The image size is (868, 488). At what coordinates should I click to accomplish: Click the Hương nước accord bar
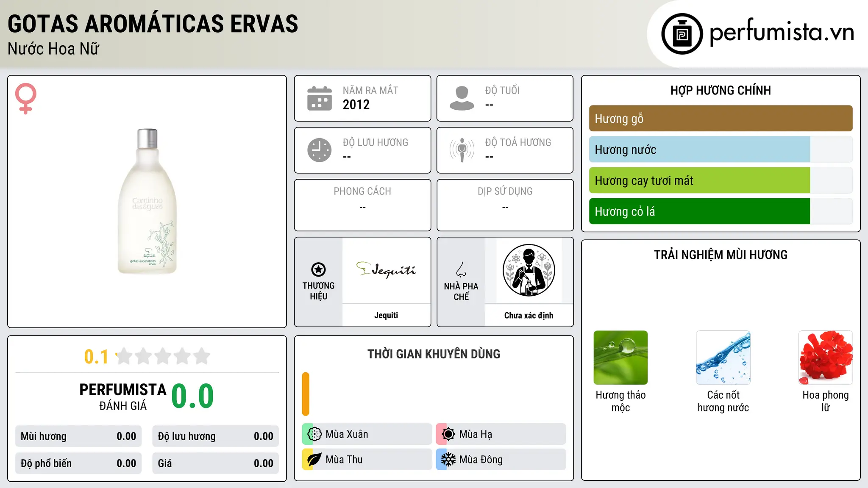(x=721, y=149)
